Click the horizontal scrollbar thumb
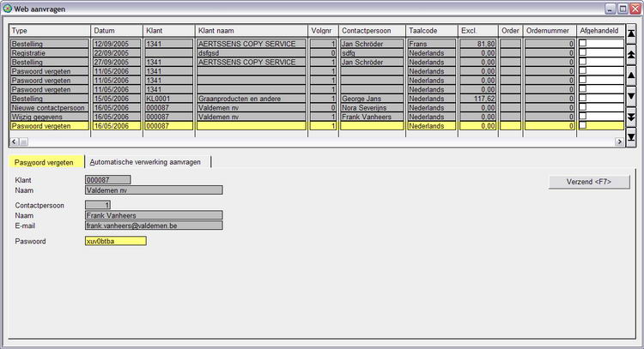The image size is (644, 349). 24,141
